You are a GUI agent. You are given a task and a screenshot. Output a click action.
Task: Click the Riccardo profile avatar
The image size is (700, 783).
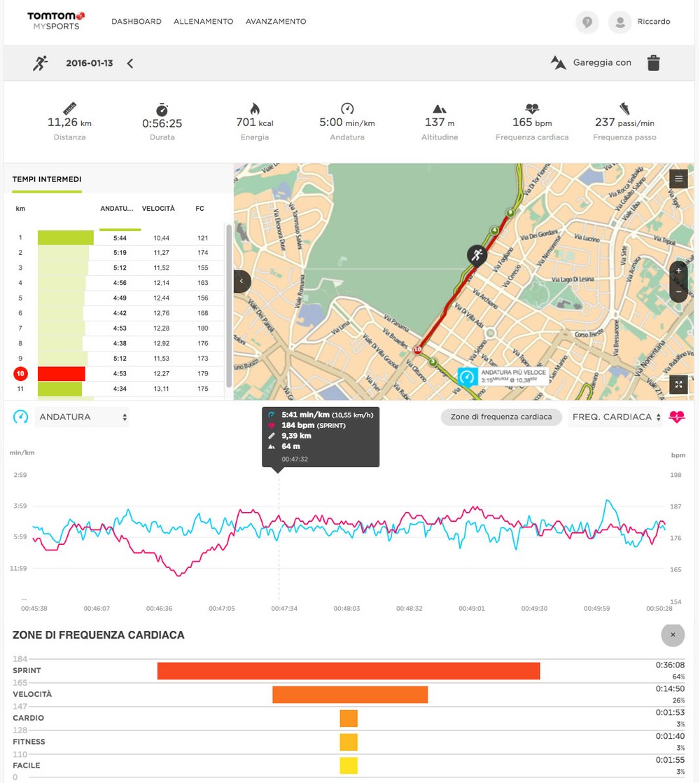[x=620, y=22]
